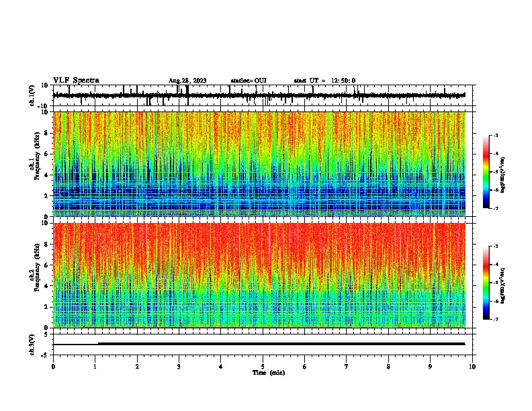Click the "ch.3(V)" axis label
This screenshot has height=411, width=532.
tap(32, 345)
